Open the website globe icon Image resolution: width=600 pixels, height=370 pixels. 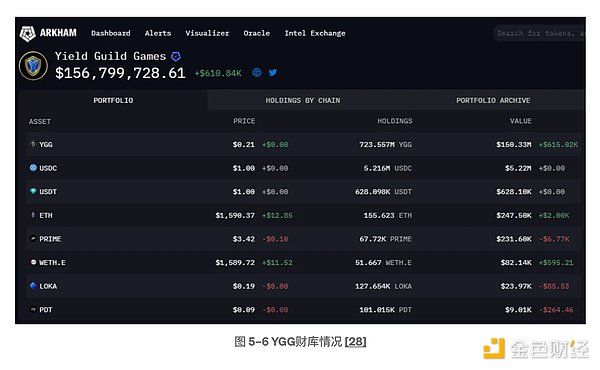click(257, 72)
